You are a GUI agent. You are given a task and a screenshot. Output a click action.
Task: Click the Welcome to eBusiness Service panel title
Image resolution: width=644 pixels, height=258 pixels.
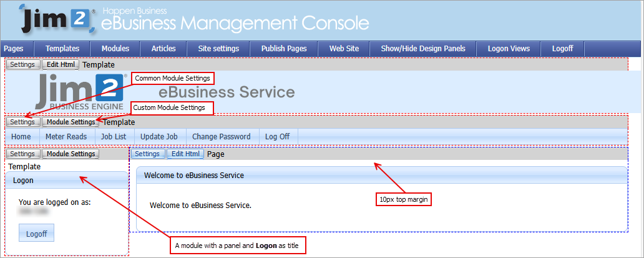(194, 176)
